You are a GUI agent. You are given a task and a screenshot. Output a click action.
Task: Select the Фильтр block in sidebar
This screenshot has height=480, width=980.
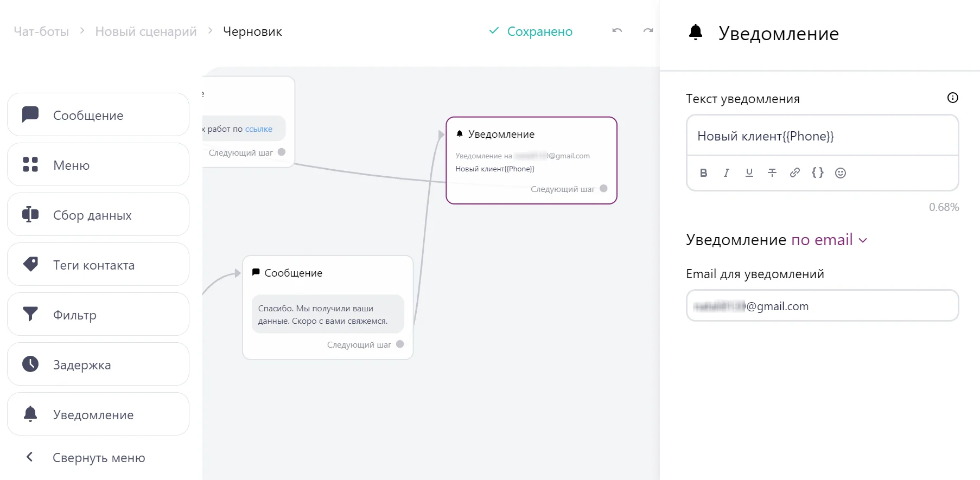click(98, 315)
